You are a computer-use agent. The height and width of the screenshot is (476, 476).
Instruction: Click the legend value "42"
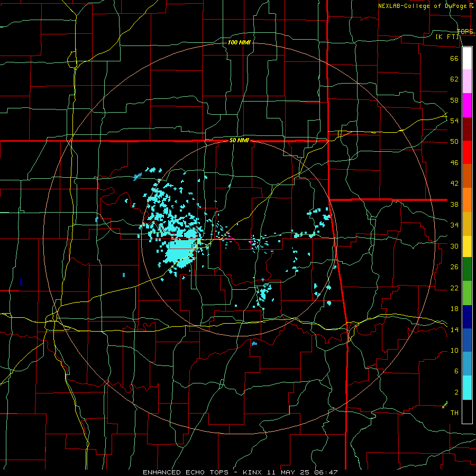tap(454, 184)
